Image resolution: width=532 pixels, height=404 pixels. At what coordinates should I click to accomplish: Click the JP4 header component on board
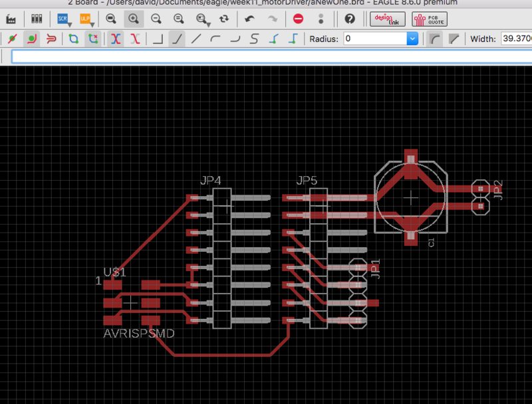tap(221, 259)
